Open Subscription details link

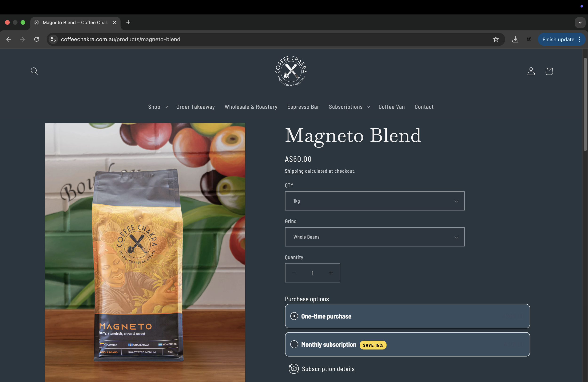pyautogui.click(x=328, y=369)
